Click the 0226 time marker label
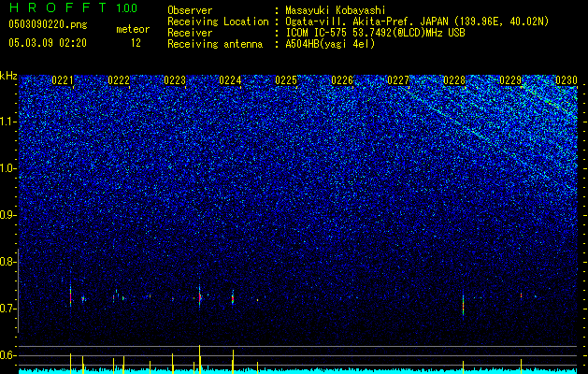 [342, 80]
